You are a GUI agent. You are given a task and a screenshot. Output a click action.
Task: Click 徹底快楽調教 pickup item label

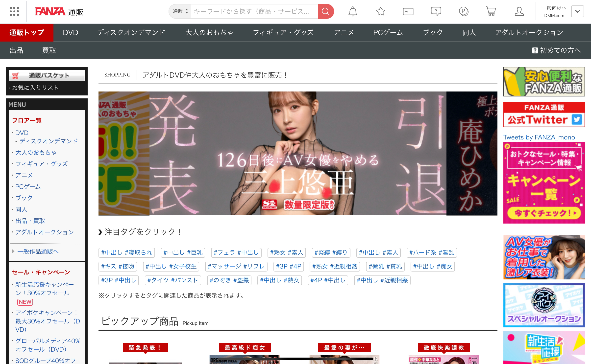[x=444, y=347]
